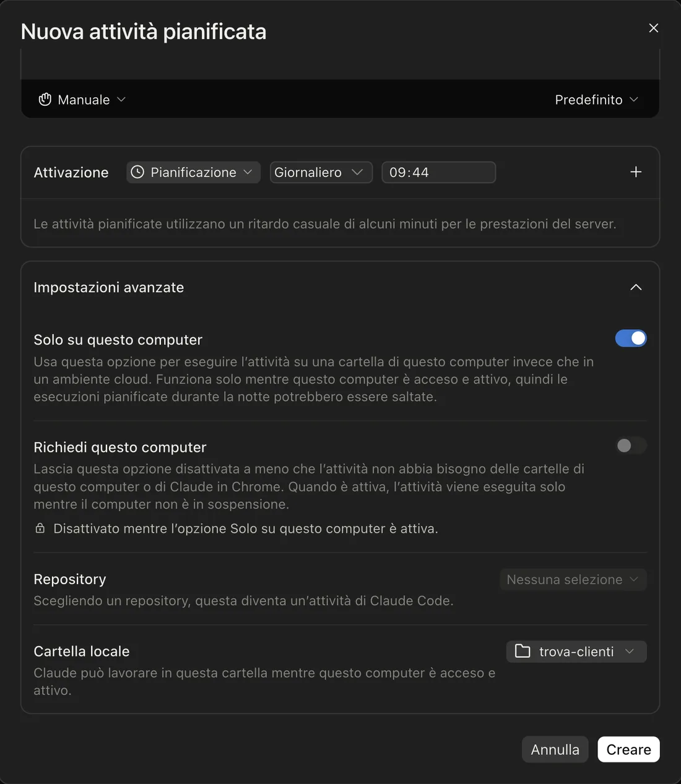Click the Nuova attività pianificata title

(x=144, y=32)
